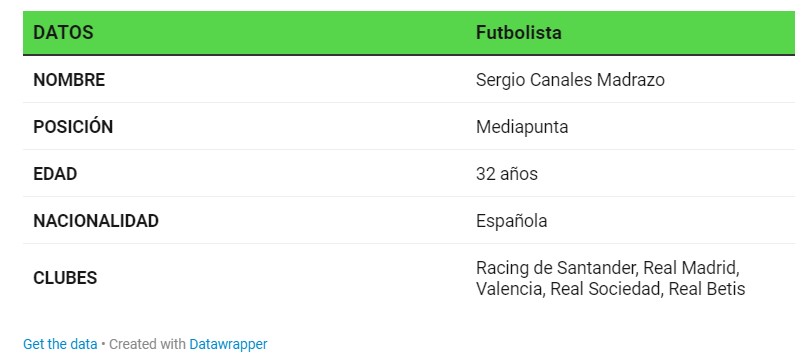This screenshot has width=812, height=362.
Task: Click the NACIONALIDAD row label
Action: (x=96, y=221)
